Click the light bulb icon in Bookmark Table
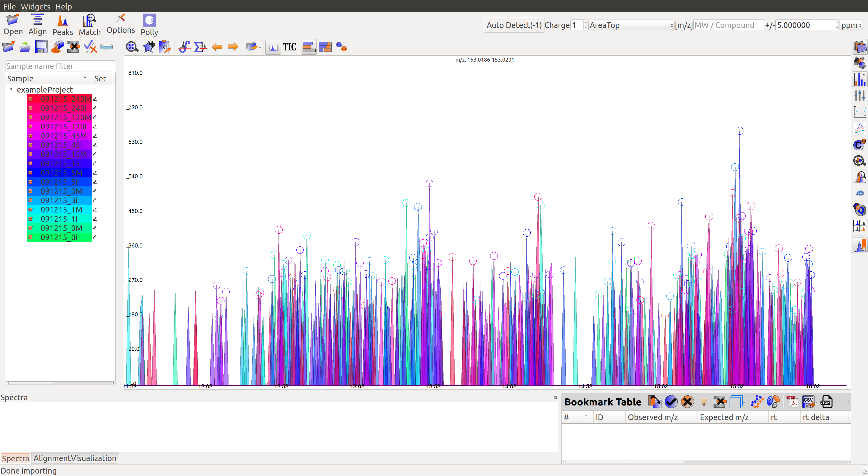The image size is (868, 476). [704, 402]
